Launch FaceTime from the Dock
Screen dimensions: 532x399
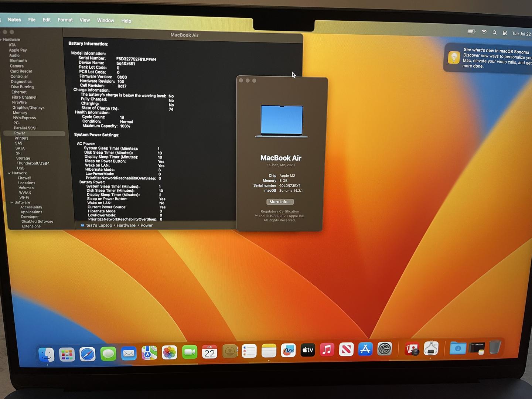(x=190, y=352)
